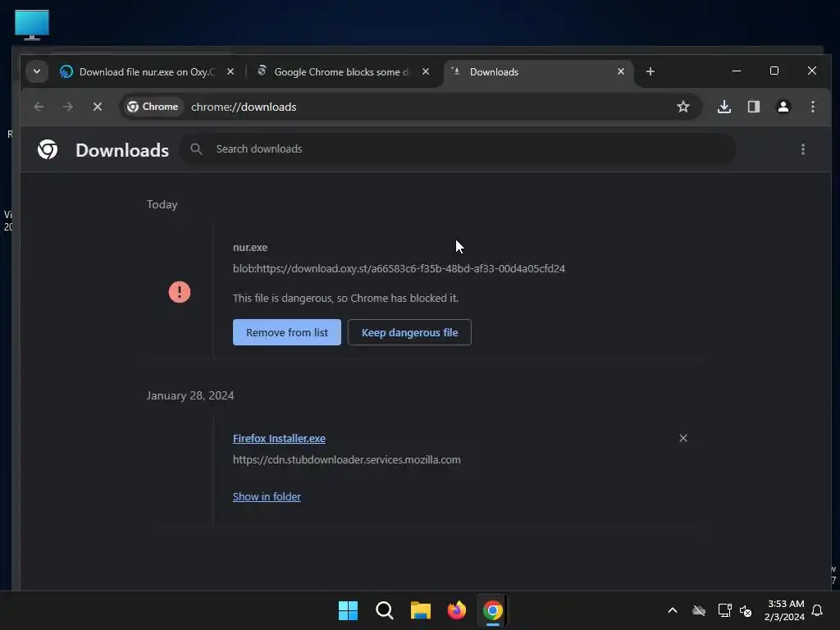
Task: Open Downloads page more actions menu
Action: pyautogui.click(x=802, y=149)
